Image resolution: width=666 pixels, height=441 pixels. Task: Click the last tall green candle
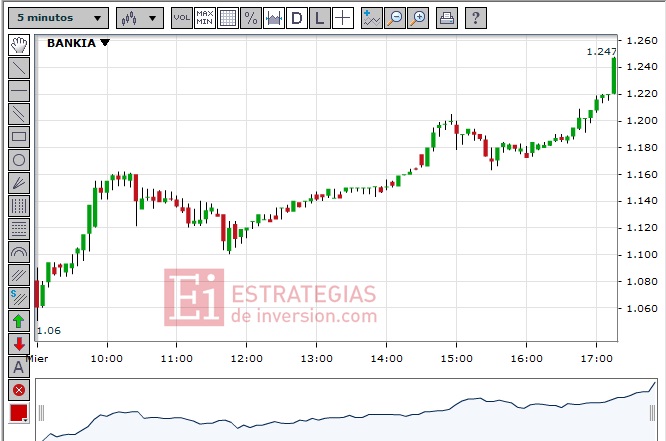614,76
